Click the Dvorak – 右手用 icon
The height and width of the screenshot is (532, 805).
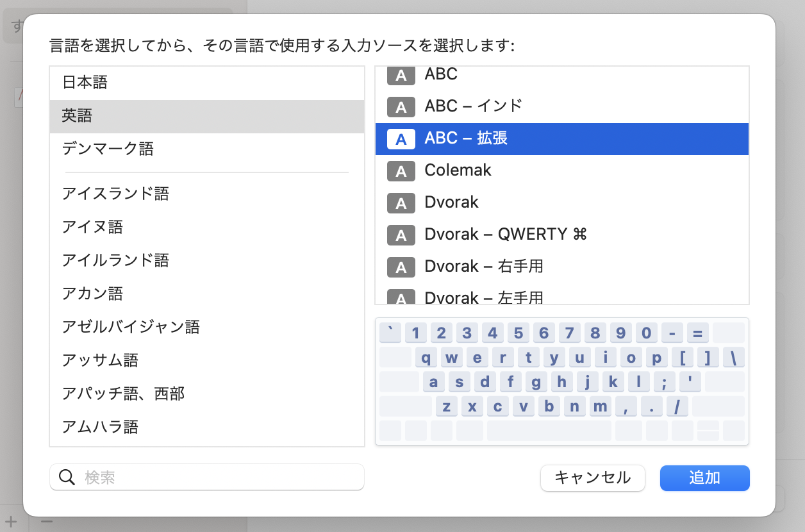point(401,267)
